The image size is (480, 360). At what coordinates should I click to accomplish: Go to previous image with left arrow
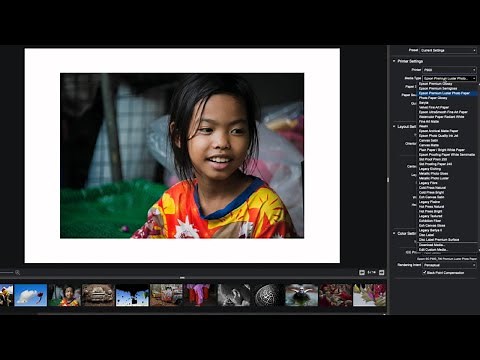click(x=362, y=273)
